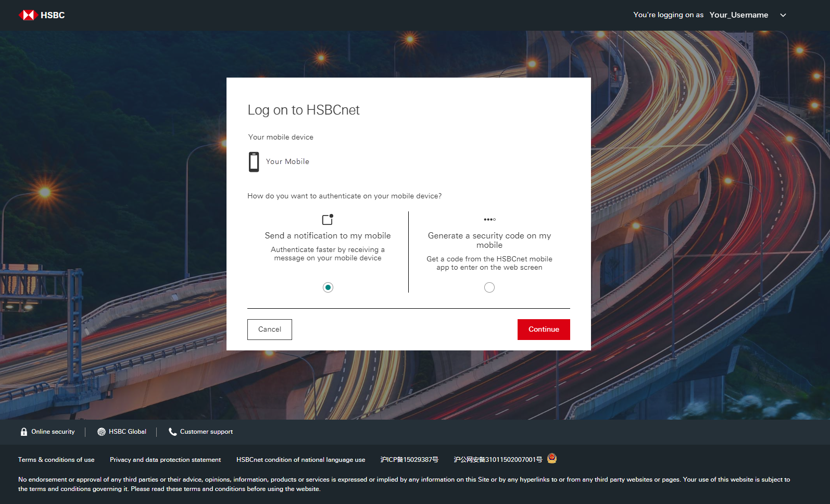Click the Customer support phone icon
Image resolution: width=830 pixels, height=504 pixels.
173,432
